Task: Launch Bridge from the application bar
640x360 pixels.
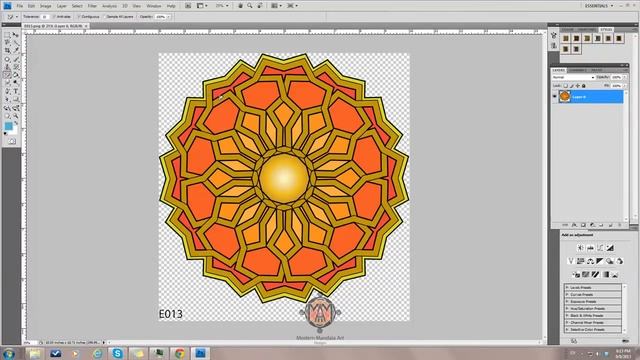Action: point(188,6)
